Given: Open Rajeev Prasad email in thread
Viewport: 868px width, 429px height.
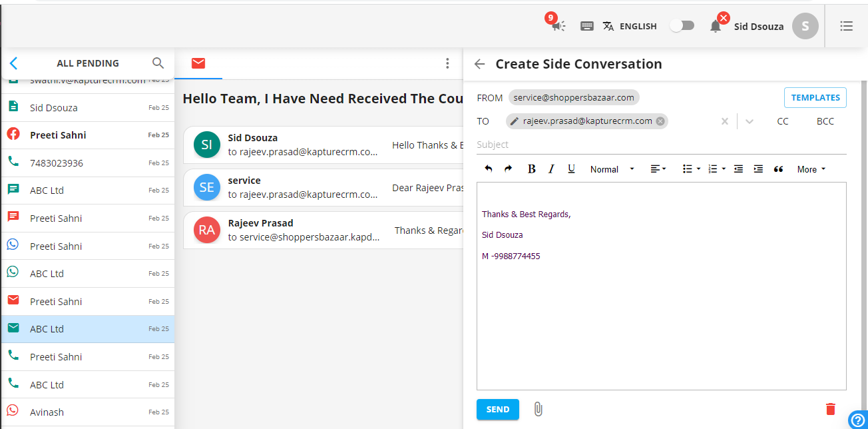Looking at the screenshot, I should pos(324,230).
